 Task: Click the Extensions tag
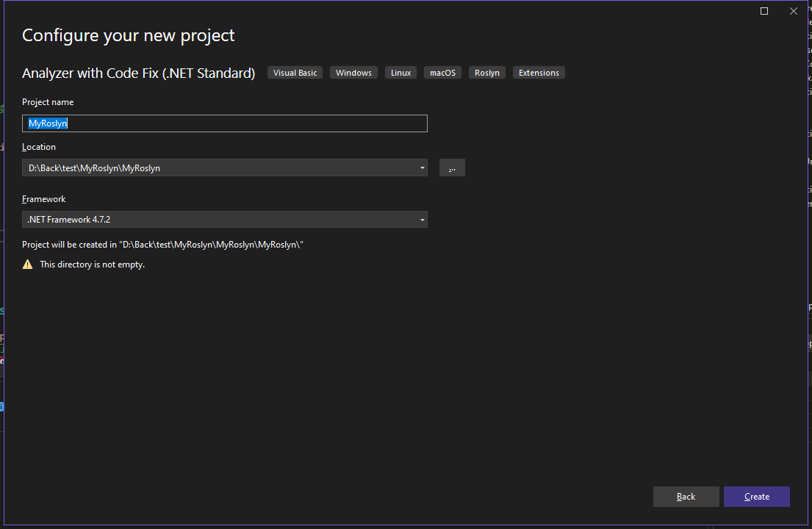tap(539, 73)
